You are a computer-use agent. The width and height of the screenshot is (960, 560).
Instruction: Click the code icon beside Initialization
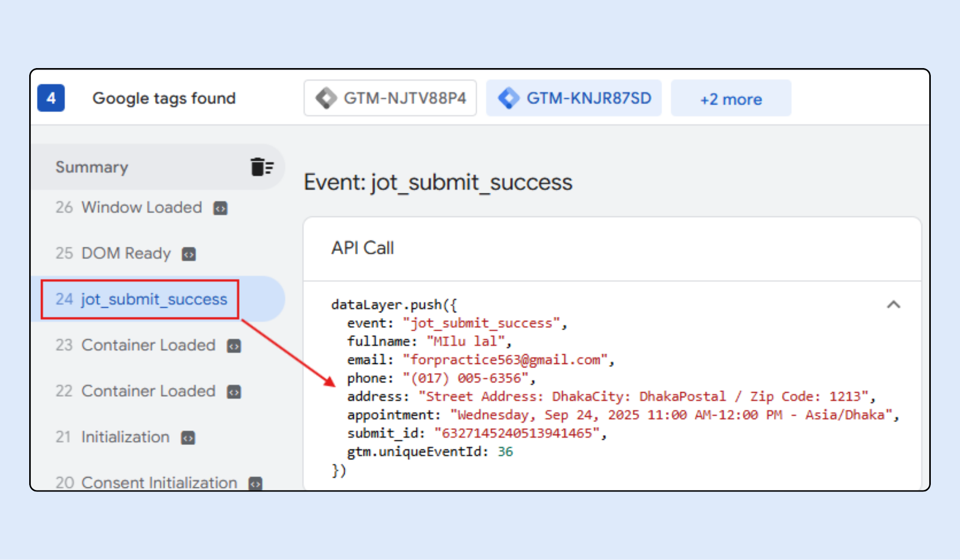pos(188,438)
